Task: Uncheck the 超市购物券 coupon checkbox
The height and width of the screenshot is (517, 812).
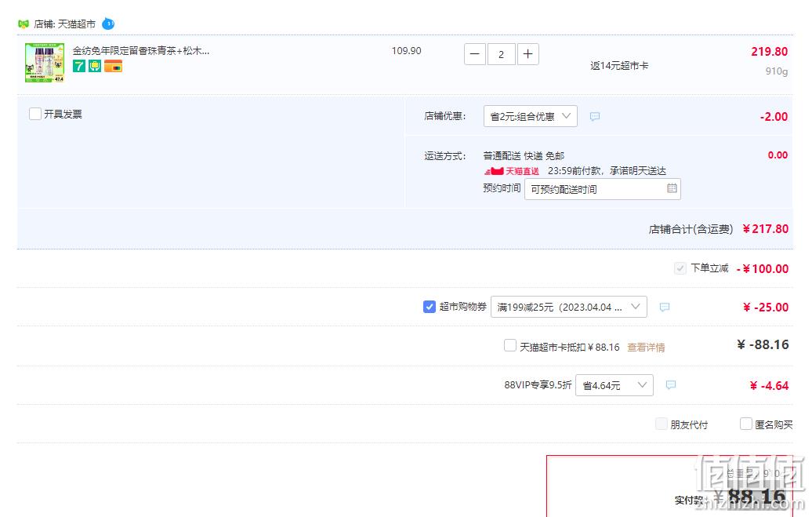Action: [x=430, y=307]
